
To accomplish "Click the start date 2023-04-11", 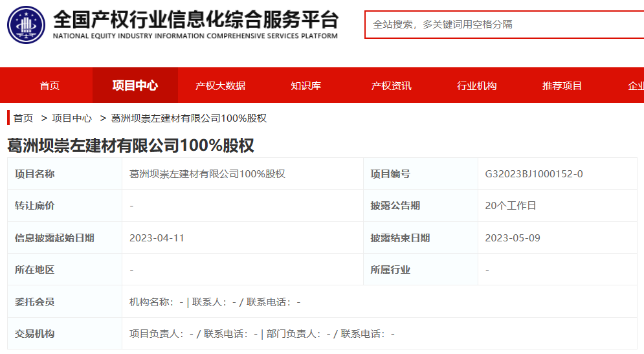I will (157, 238).
